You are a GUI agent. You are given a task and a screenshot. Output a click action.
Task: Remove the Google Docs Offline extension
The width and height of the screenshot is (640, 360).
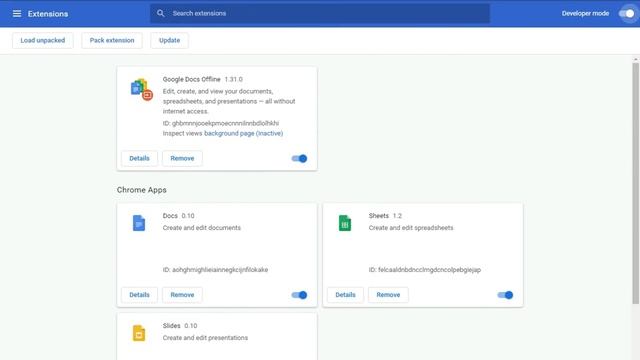click(182, 158)
